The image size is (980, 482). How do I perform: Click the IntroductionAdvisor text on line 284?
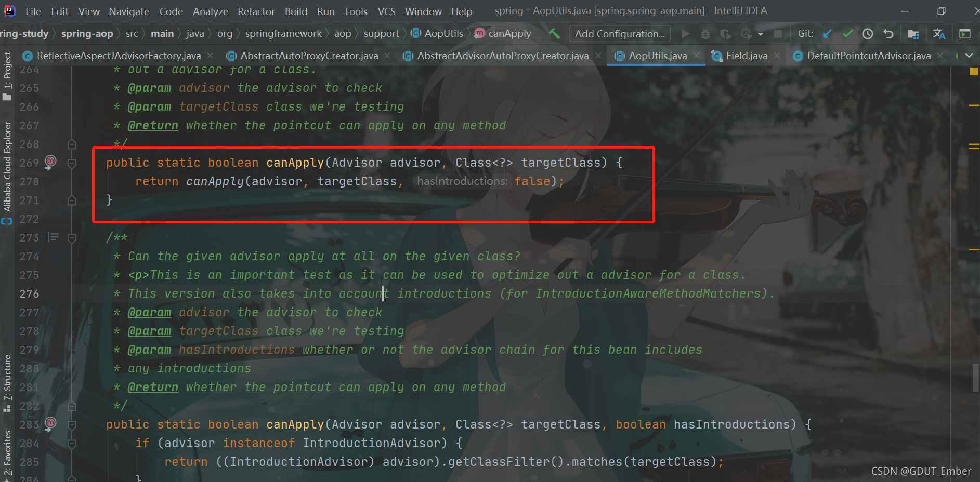371,444
